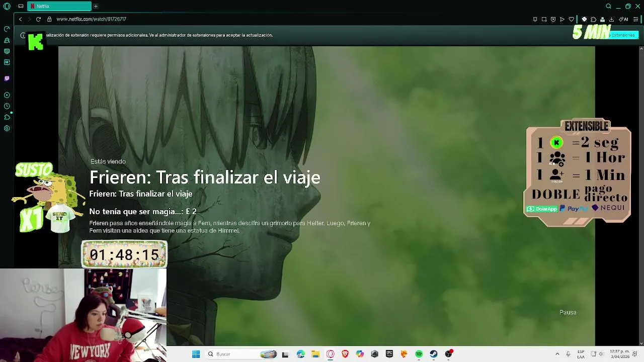Open Brave browser from taskbar
644x362 pixels.
[x=345, y=354]
